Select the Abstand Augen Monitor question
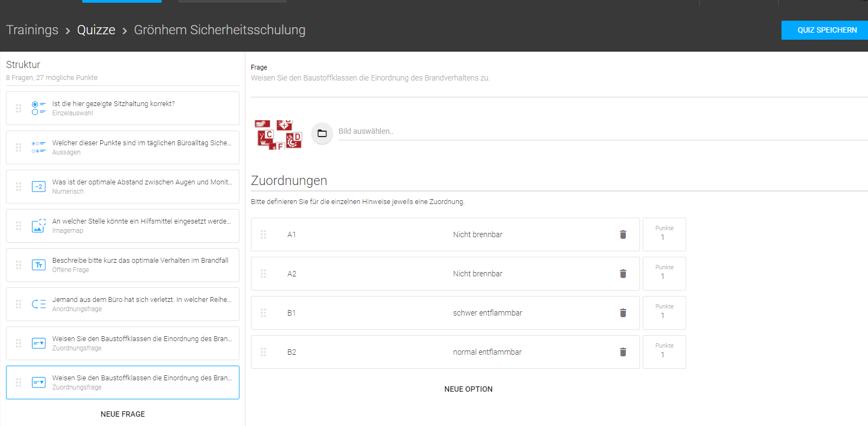This screenshot has height=426, width=868. 122,187
